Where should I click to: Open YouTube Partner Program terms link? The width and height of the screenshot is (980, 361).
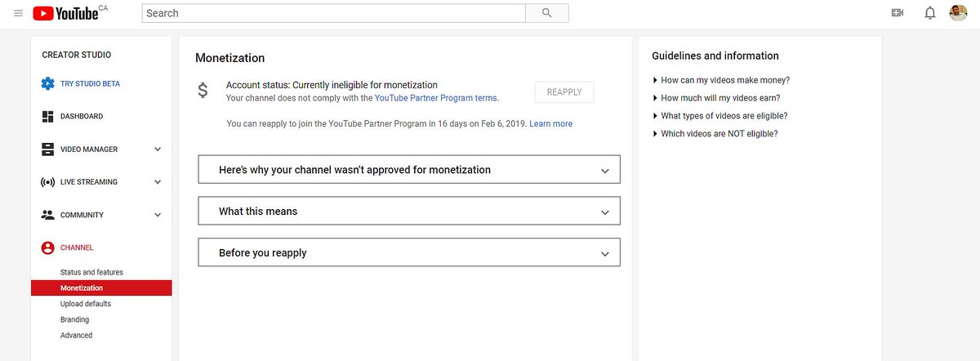435,97
